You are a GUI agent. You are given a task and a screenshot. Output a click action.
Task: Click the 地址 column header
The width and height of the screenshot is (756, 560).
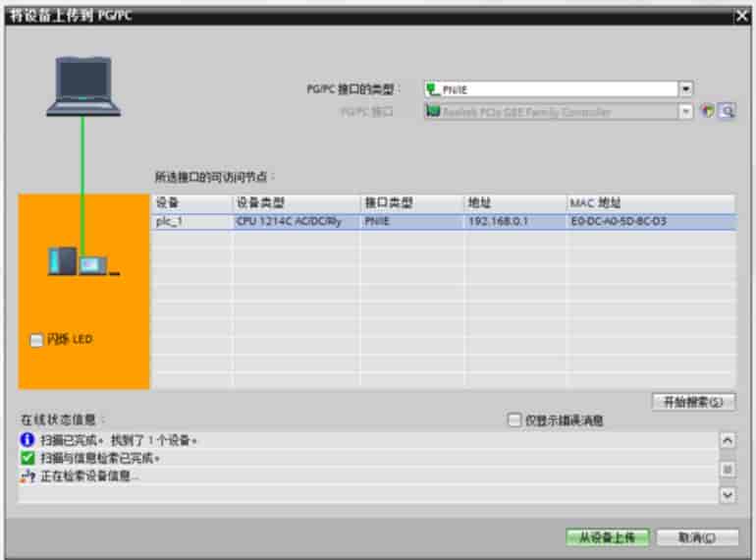coord(515,203)
